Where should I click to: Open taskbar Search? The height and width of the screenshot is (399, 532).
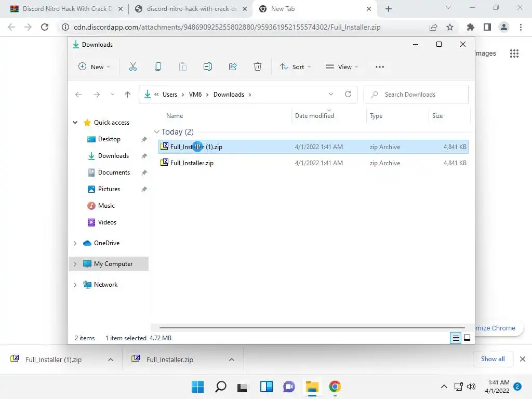coord(220,387)
